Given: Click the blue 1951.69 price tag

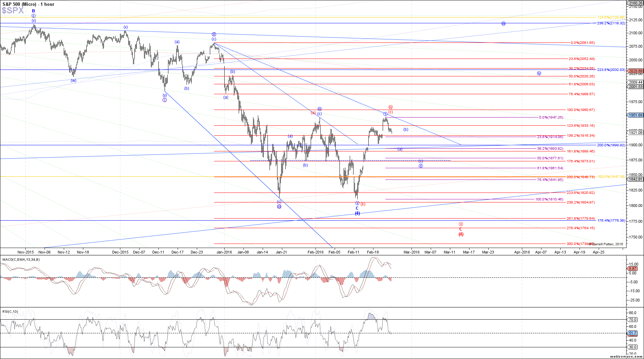Looking at the screenshot, I should pos(635,115).
